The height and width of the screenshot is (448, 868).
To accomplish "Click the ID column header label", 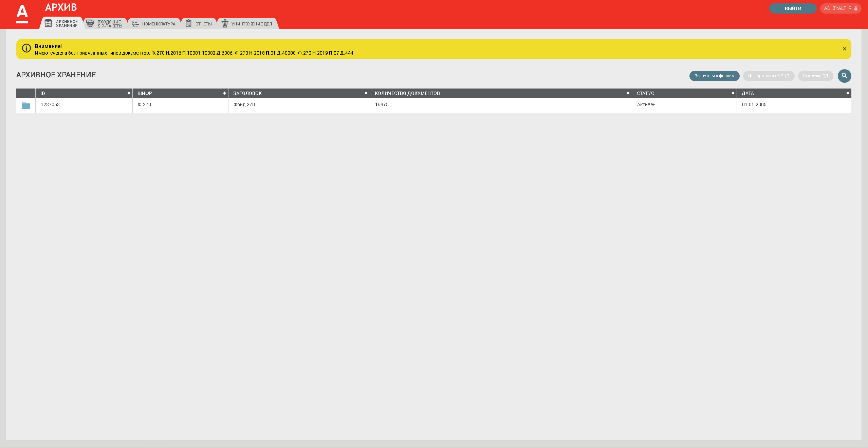I will click(43, 93).
